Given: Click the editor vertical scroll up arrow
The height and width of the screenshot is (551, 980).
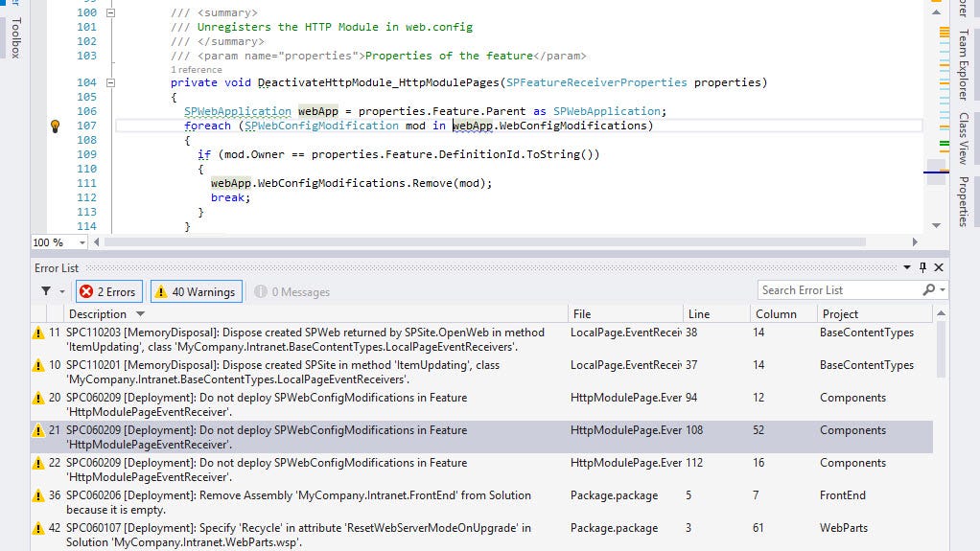Looking at the screenshot, I should point(936,11).
